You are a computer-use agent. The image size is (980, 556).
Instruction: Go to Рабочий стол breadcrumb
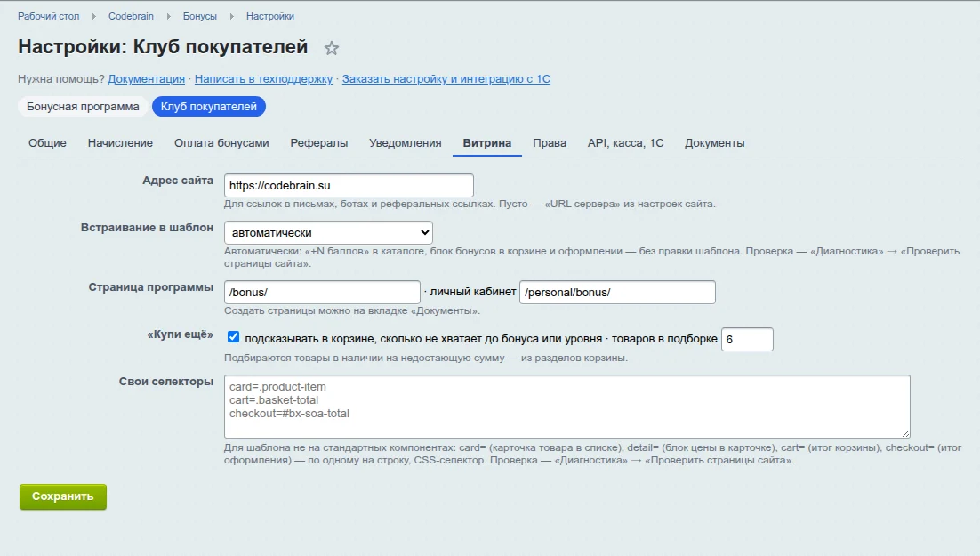click(x=49, y=16)
